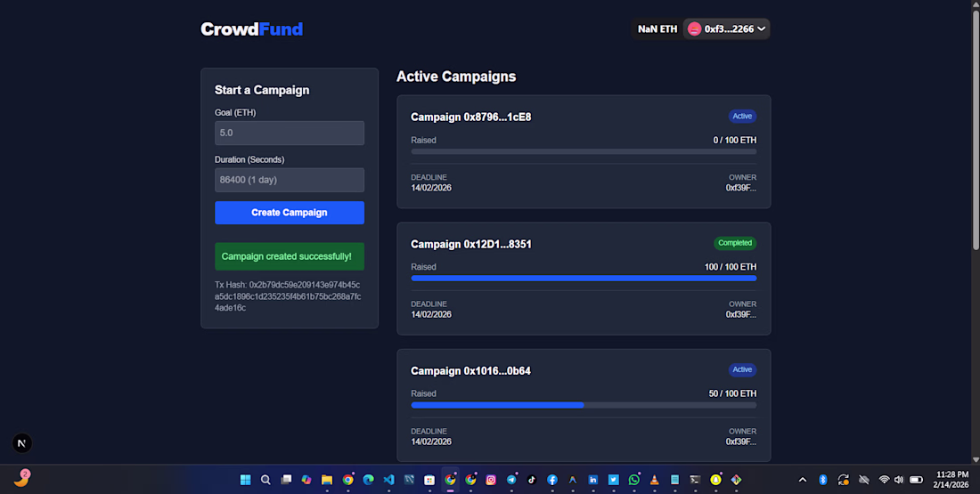The image size is (980, 494).
Task: Open VLC media player from the taskbar
Action: click(x=655, y=480)
